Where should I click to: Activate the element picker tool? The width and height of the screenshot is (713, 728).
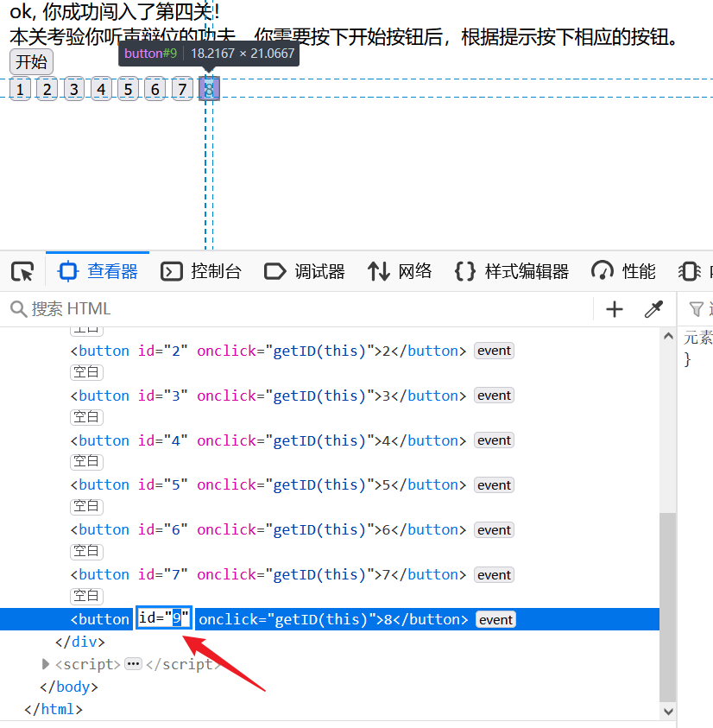pos(22,272)
